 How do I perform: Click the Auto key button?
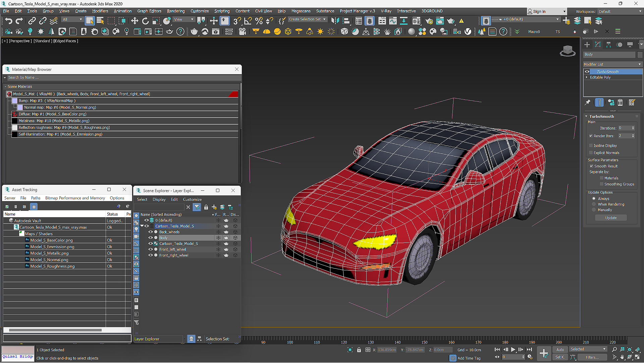pos(560,350)
